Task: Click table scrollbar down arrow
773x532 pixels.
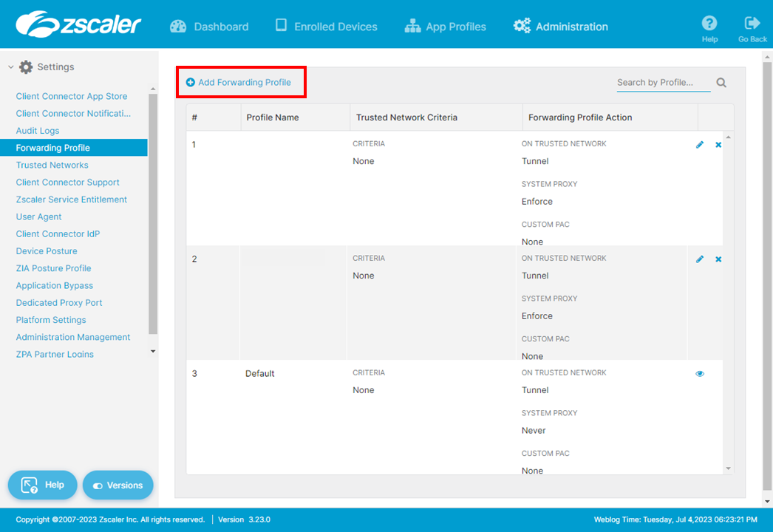Action: [728, 468]
